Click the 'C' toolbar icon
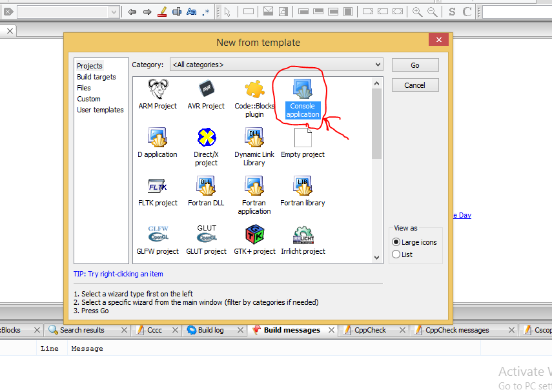The height and width of the screenshot is (392, 552). [467, 12]
